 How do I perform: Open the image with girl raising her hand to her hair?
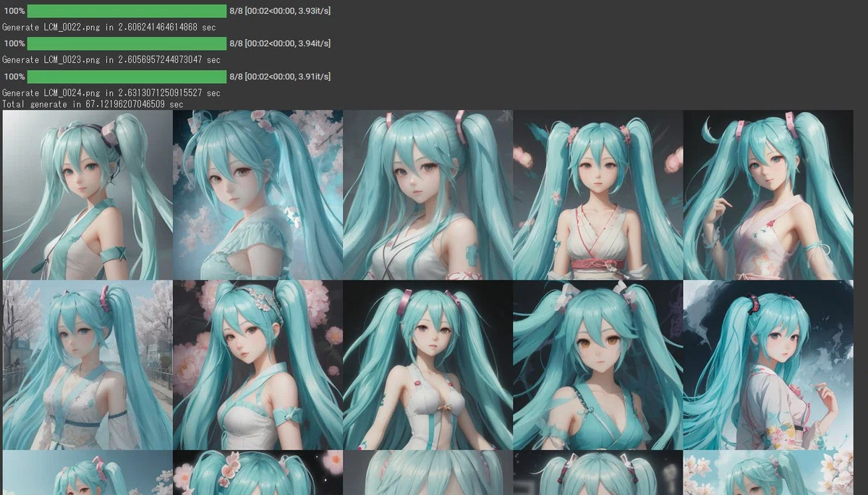tap(768, 195)
